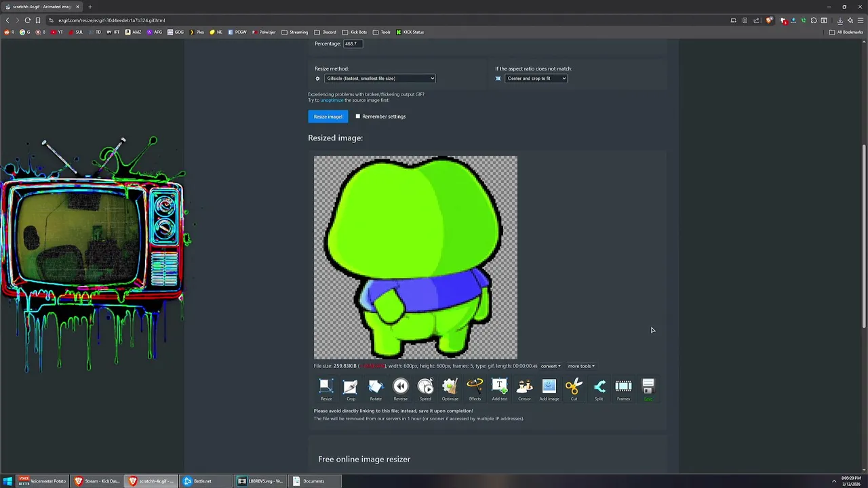Screen dimensions: 868x488
Task: Open the Tools bookmarks folder
Action: click(382, 32)
